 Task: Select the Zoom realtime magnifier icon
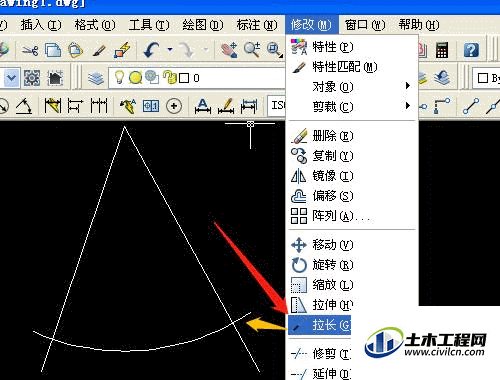pos(252,50)
